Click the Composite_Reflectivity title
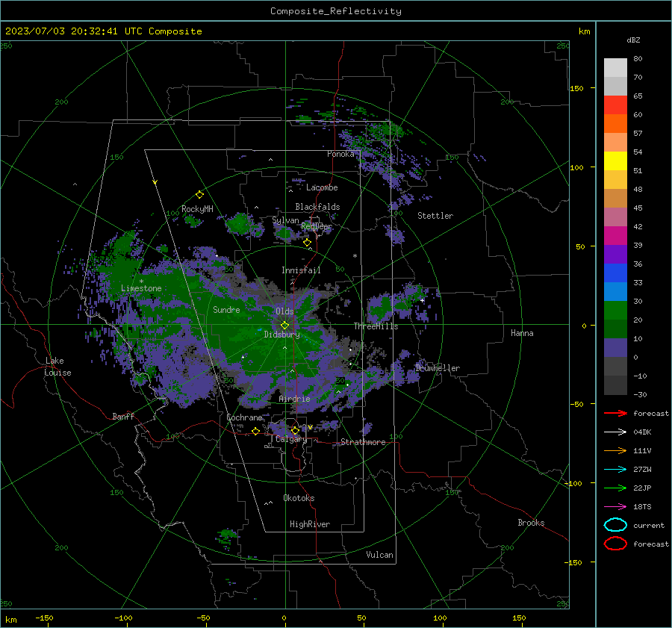The height and width of the screenshot is (628, 672). (x=336, y=11)
